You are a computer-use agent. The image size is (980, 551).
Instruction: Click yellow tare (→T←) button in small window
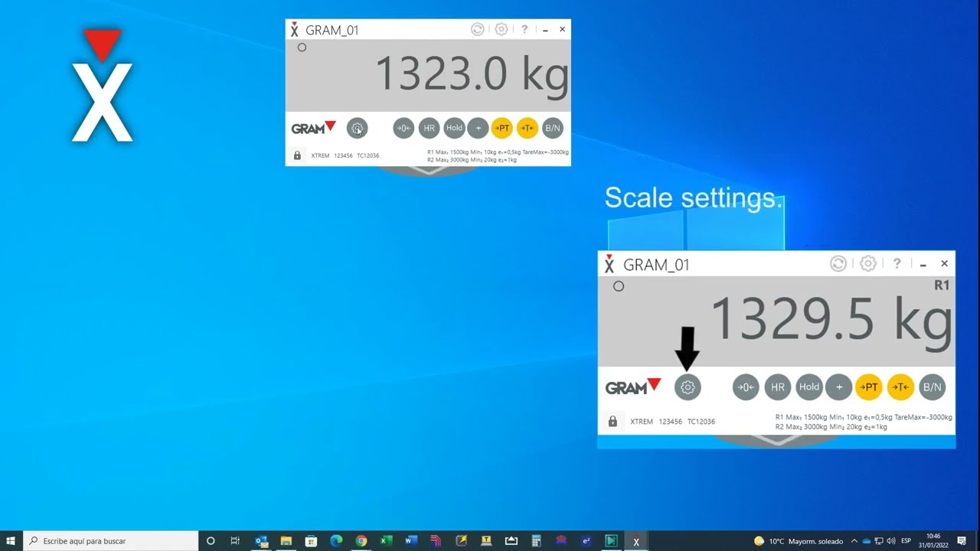pyautogui.click(x=528, y=129)
